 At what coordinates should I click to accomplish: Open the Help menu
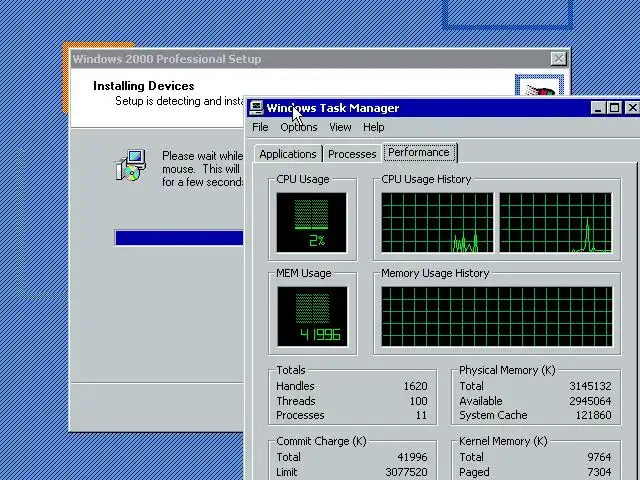click(374, 127)
